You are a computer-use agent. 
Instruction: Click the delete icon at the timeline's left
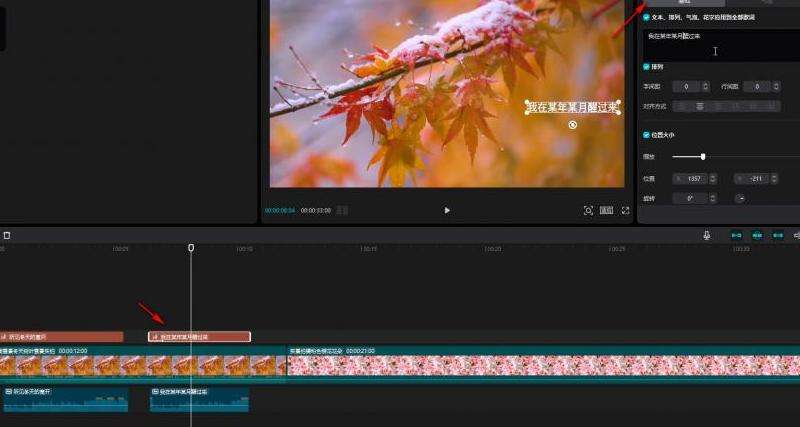(x=7, y=235)
